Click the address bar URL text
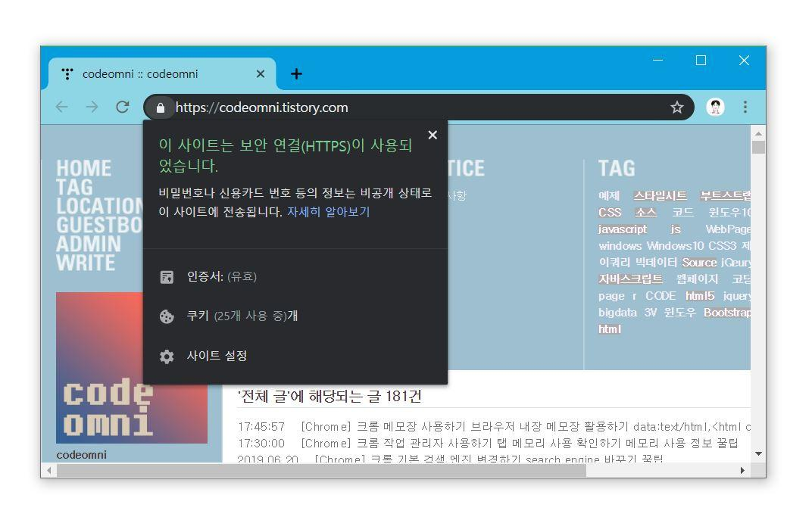Image resolution: width=812 pixels, height=517 pixels. pos(261,107)
